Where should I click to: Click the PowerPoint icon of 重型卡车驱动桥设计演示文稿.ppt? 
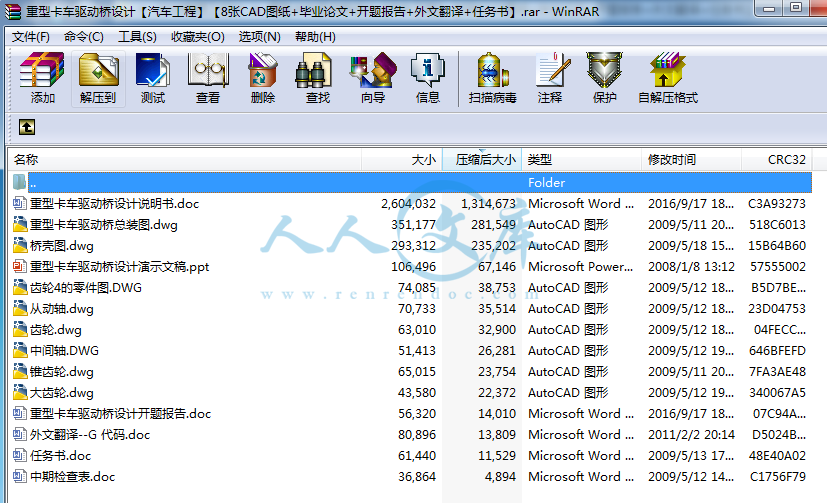point(20,266)
